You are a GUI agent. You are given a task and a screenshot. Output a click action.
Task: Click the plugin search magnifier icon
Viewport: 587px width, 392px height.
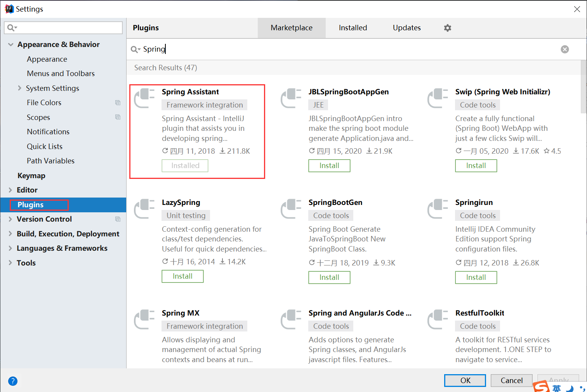pyautogui.click(x=135, y=49)
